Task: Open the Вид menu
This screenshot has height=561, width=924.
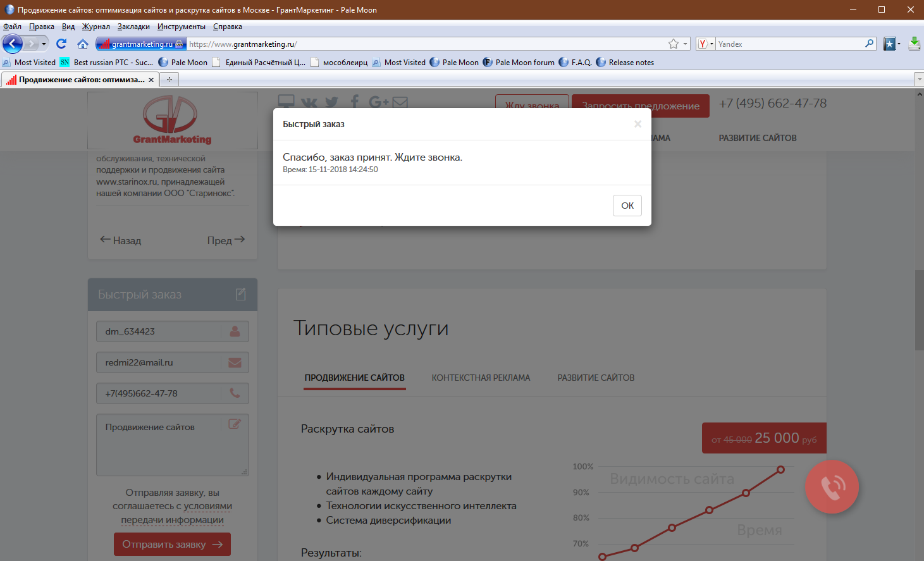Action: (x=68, y=27)
